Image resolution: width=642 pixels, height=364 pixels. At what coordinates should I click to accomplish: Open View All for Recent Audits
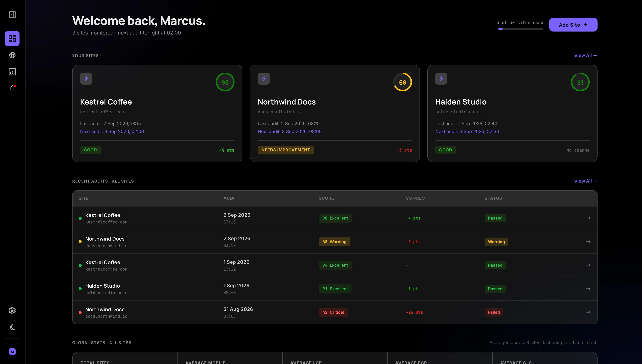586,181
